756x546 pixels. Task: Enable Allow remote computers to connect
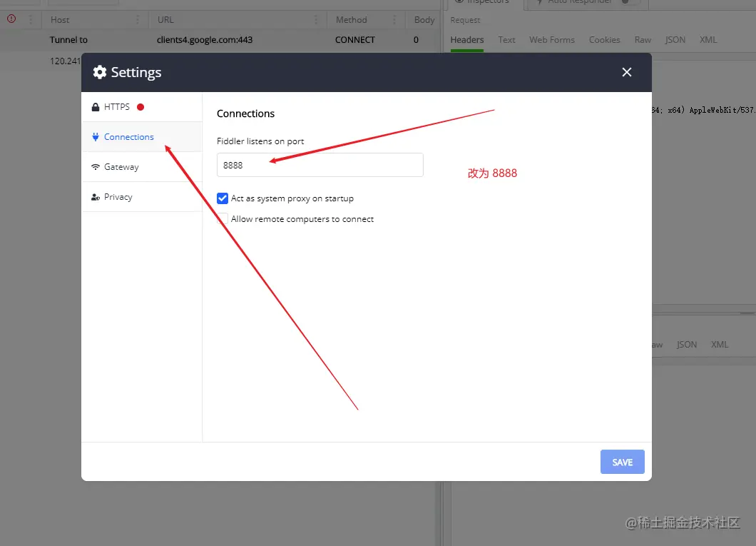tap(223, 219)
